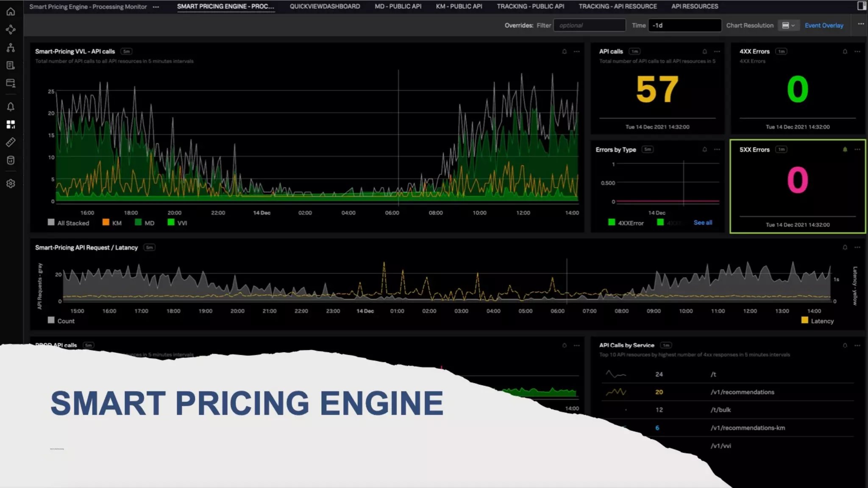Open Chart Resolution dropdown

(x=788, y=25)
